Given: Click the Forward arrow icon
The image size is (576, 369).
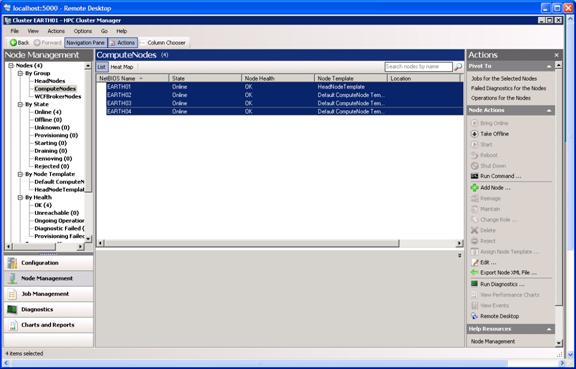Looking at the screenshot, I should pos(37,43).
